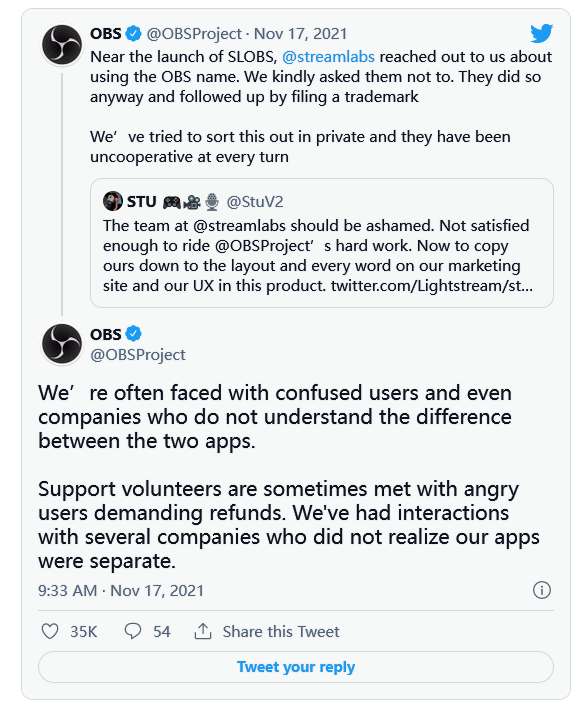This screenshot has height=710, width=584.
Task: Click the heart like icon
Action: point(50,631)
